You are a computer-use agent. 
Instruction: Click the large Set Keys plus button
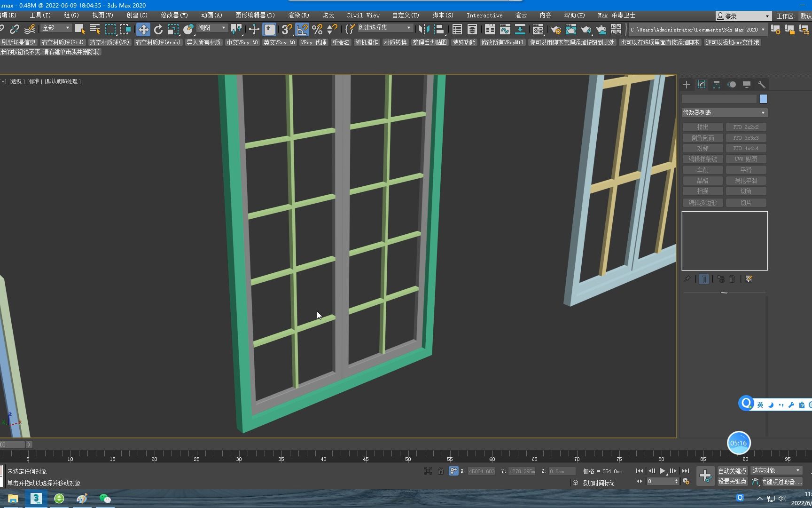(705, 476)
